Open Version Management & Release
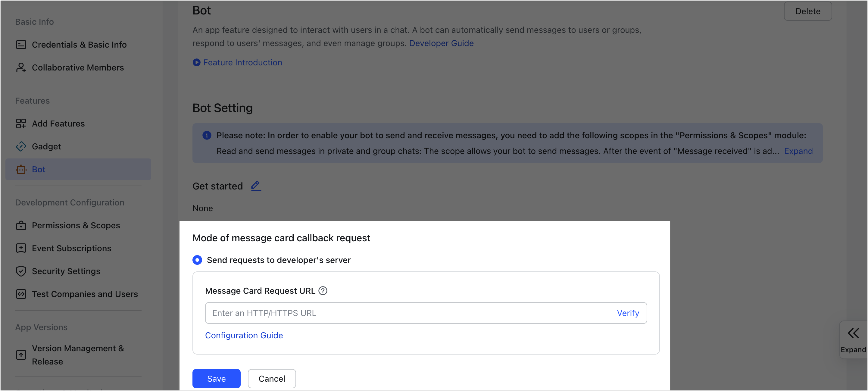 [x=78, y=355]
